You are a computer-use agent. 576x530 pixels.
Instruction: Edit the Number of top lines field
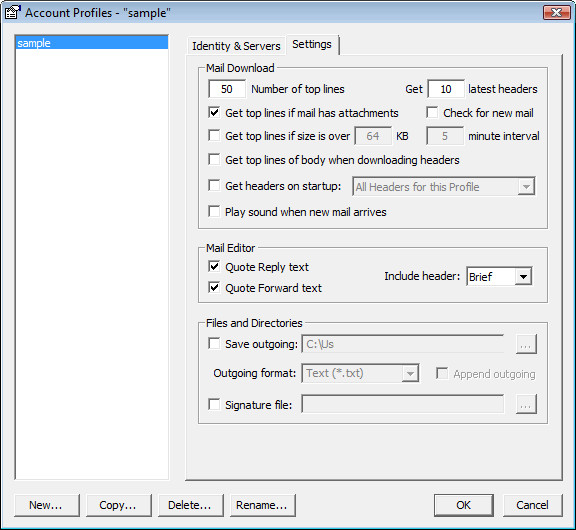[227, 89]
